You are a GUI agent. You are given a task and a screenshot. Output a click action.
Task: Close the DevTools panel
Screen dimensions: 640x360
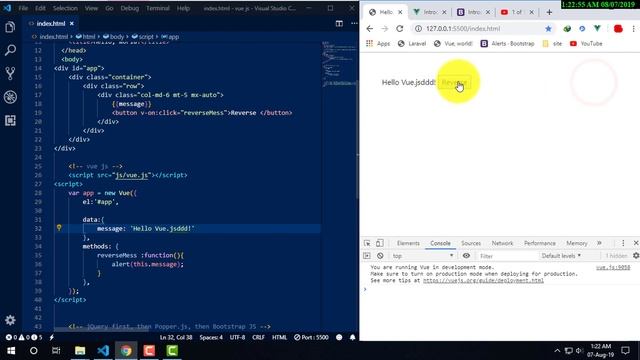(636, 243)
